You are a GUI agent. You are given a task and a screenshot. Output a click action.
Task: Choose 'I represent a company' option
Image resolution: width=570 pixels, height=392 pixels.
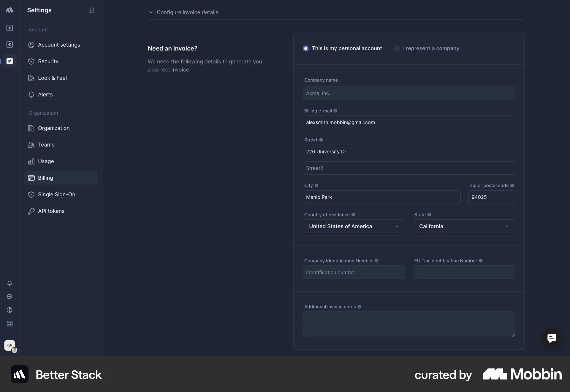click(397, 48)
